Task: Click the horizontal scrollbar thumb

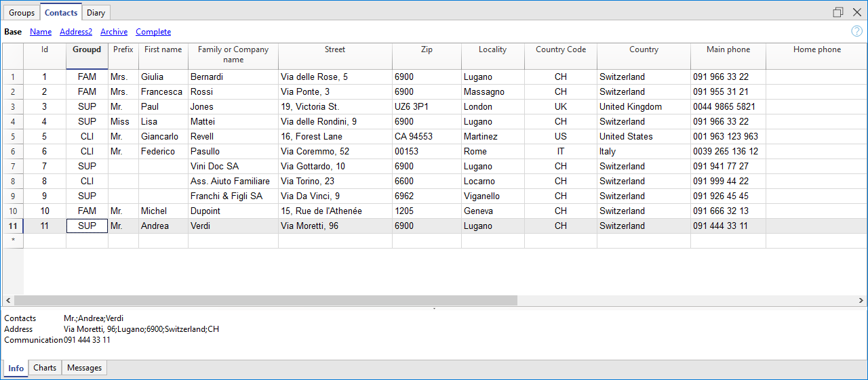Action: coord(264,300)
